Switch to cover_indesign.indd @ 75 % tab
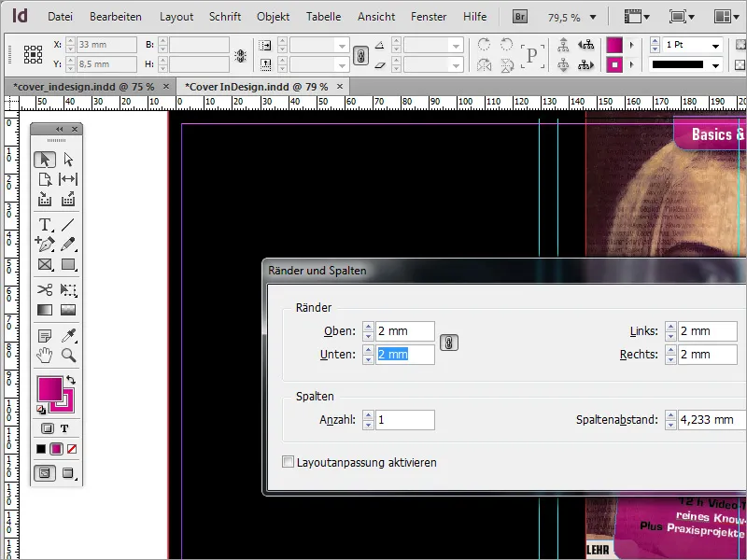747x560 pixels. [84, 86]
